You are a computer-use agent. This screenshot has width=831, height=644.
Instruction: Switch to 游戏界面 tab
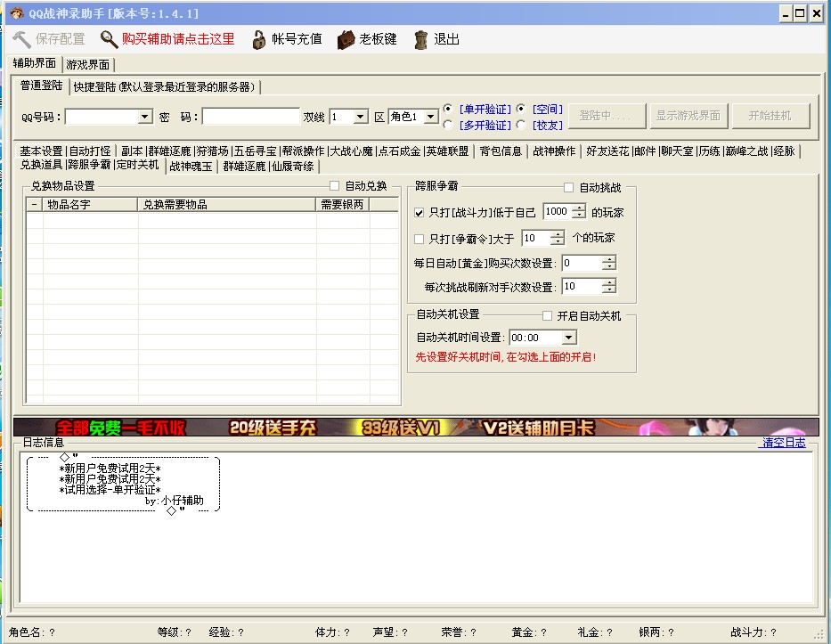(88, 65)
